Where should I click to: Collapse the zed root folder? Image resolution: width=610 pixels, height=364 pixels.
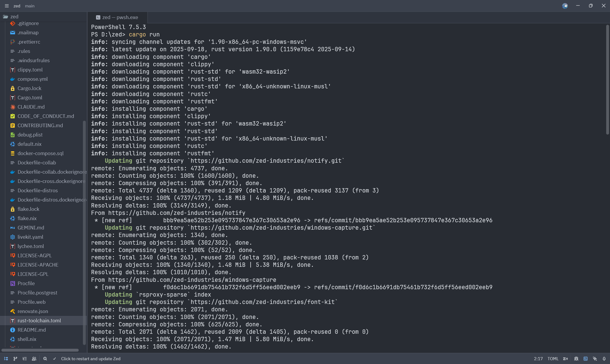point(14,16)
